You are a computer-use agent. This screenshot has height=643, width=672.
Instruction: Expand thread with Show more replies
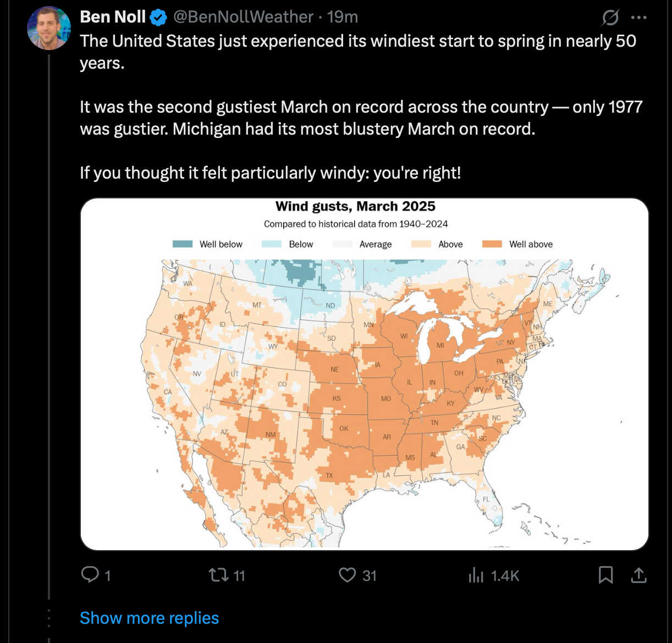click(149, 618)
